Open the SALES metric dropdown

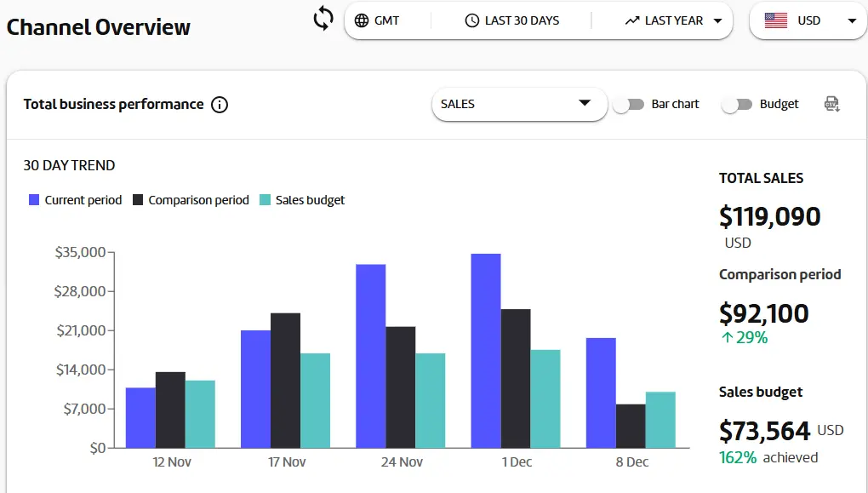(519, 104)
